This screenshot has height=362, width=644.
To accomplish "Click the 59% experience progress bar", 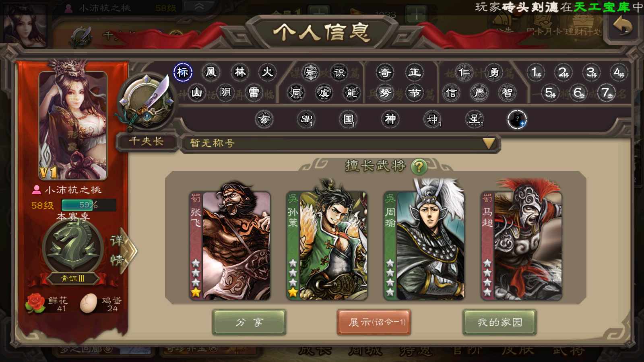I will [89, 205].
